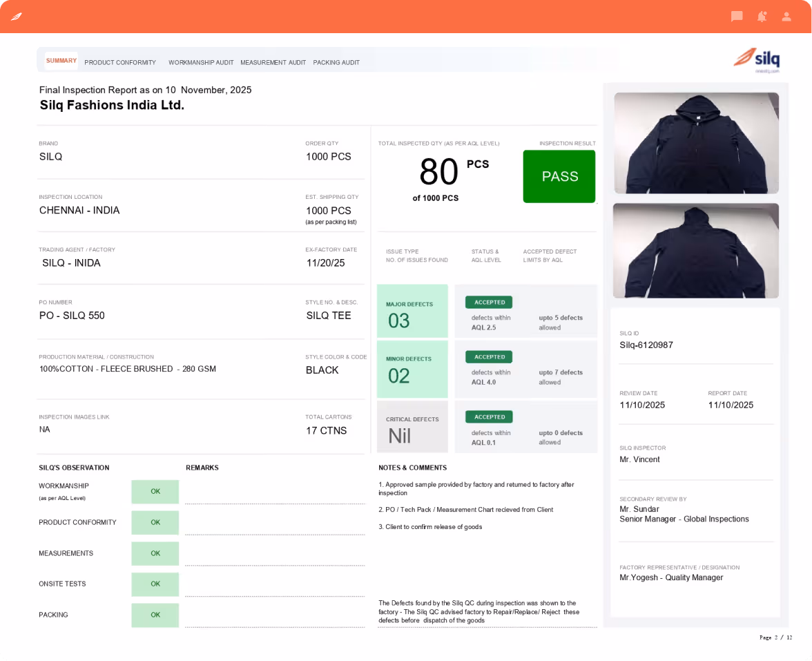
Task: Click ACCEPTED badge for AQL 0.1
Action: point(489,417)
